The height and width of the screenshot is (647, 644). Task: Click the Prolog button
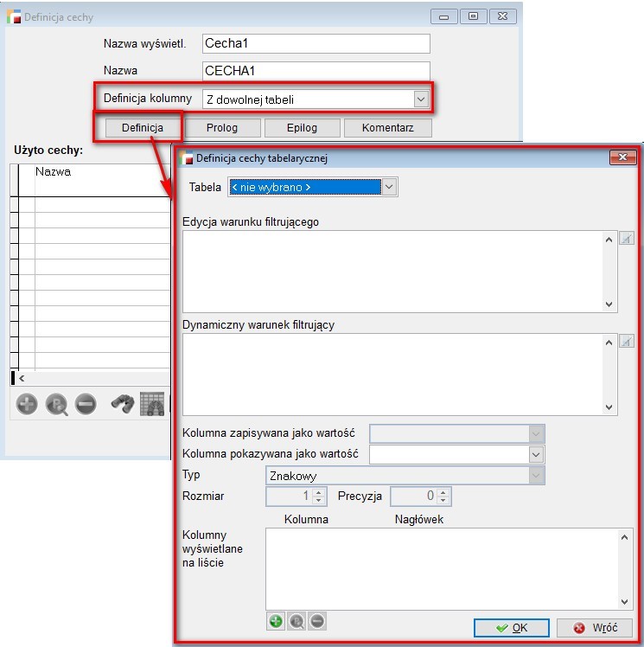click(222, 128)
